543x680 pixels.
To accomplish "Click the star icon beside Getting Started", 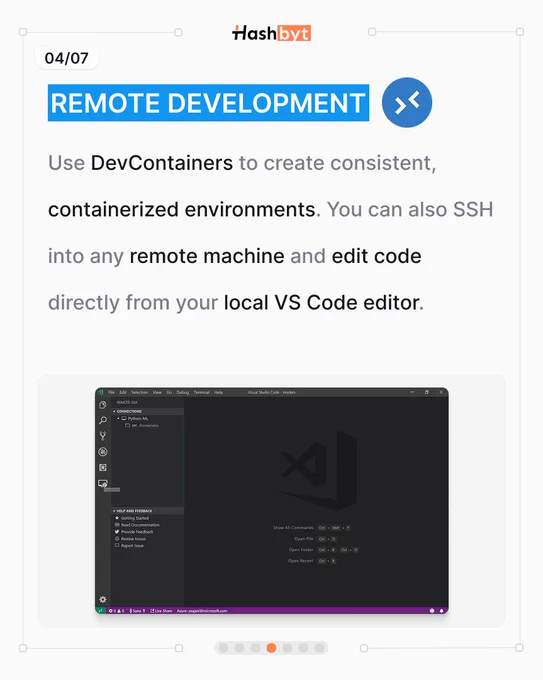I will click(x=117, y=518).
